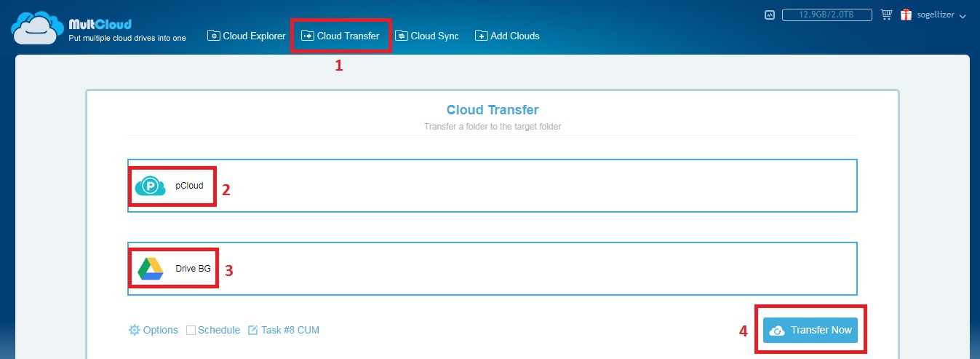Click the 'Put multiple cloud drives into one' tagline
The height and width of the screenshot is (359, 980).
(127, 37)
